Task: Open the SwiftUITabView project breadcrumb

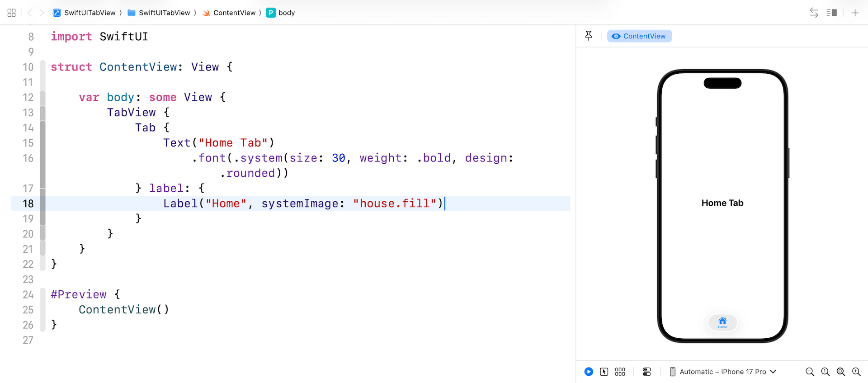Action: point(85,13)
